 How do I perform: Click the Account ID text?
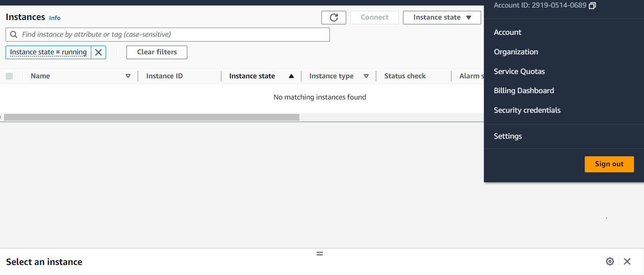[x=540, y=6]
